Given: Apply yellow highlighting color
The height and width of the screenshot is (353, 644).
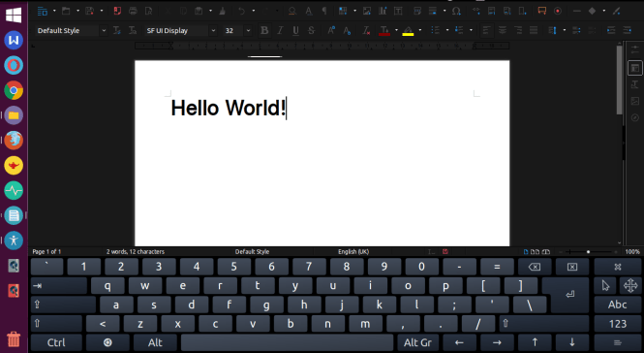Looking at the screenshot, I should tap(408, 30).
